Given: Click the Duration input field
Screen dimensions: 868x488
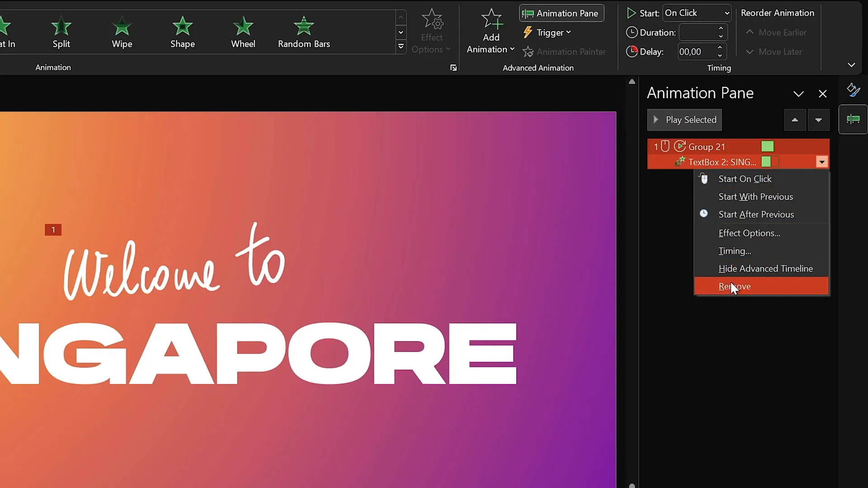Looking at the screenshot, I should [x=698, y=33].
